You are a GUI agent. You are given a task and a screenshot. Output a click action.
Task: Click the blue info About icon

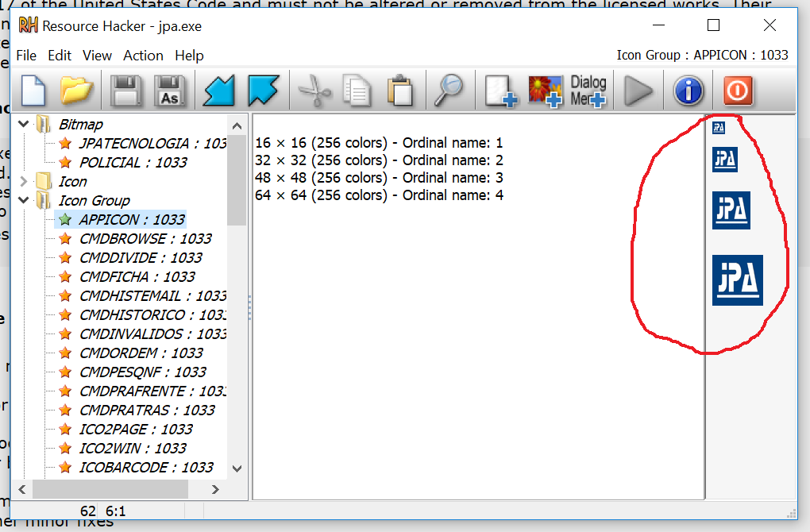[688, 91]
